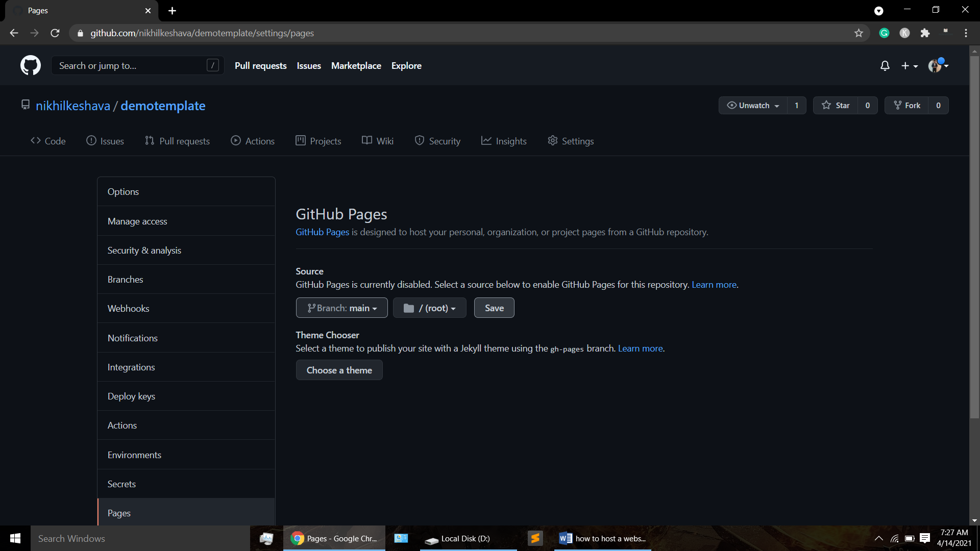This screenshot has height=551, width=980.
Task: Open Deploy keys settings
Action: click(x=186, y=396)
